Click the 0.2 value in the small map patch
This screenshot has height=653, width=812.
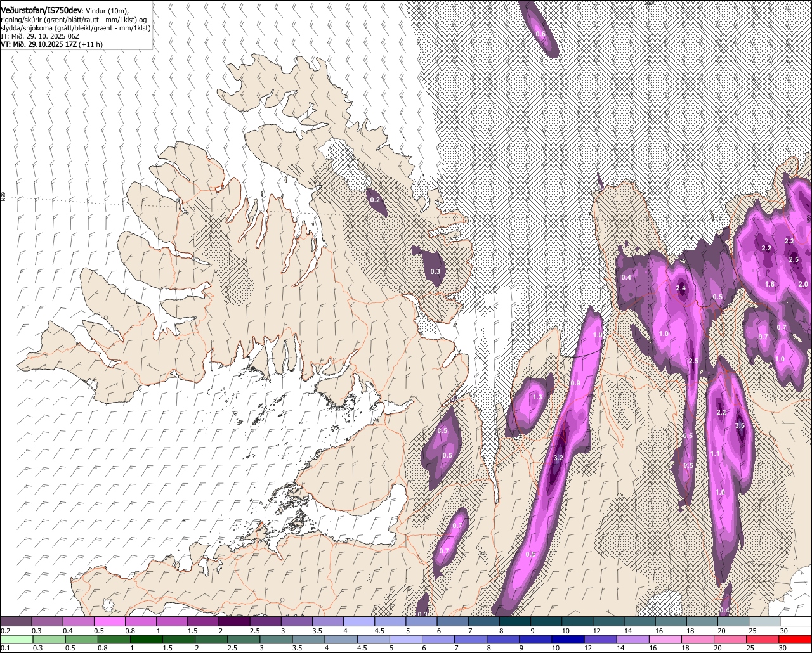374,200
